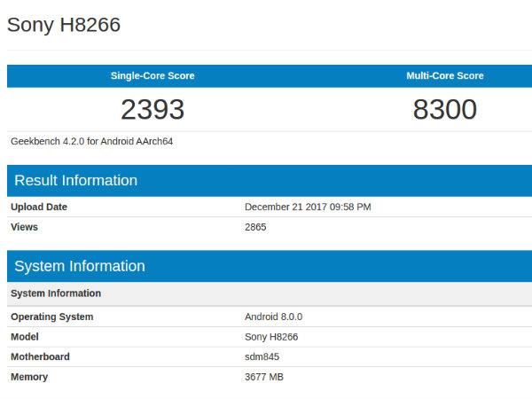532x399 pixels.
Task: Click the Android 8.0.0 value
Action: tap(273, 317)
